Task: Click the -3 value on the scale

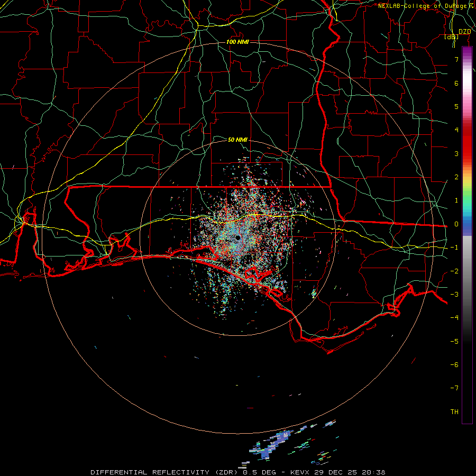Action: tap(454, 295)
